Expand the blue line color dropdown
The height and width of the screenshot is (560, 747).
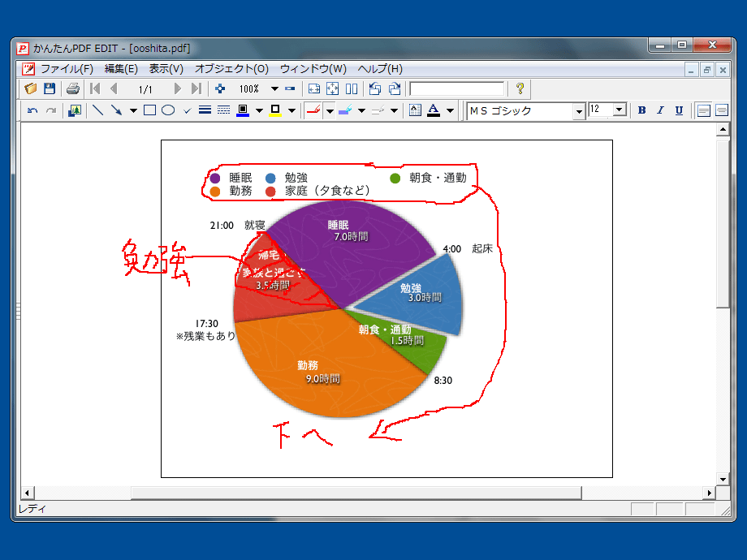pyautogui.click(x=259, y=110)
